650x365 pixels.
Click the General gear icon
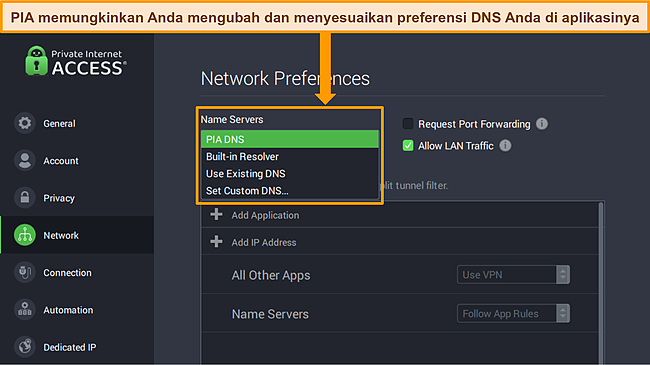pos(25,123)
